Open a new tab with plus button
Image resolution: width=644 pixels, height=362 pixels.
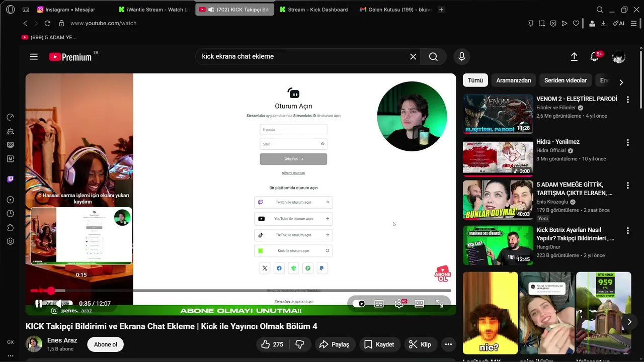(441, 10)
